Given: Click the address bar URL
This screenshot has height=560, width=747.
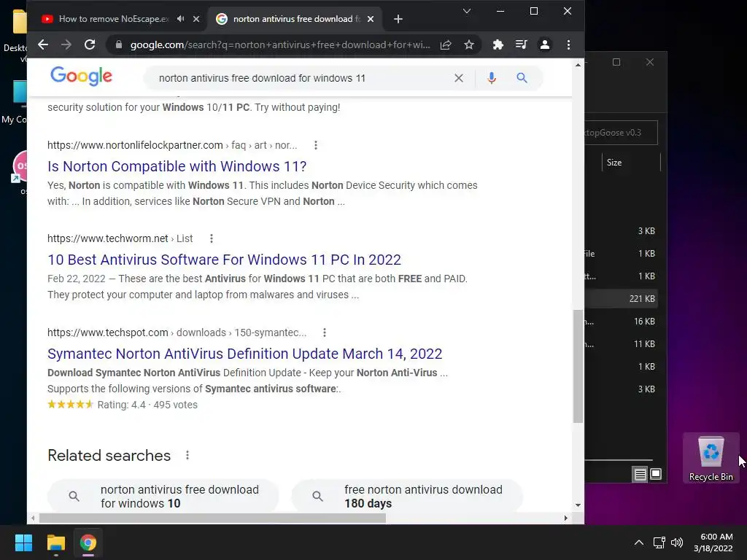Looking at the screenshot, I should tap(280, 44).
